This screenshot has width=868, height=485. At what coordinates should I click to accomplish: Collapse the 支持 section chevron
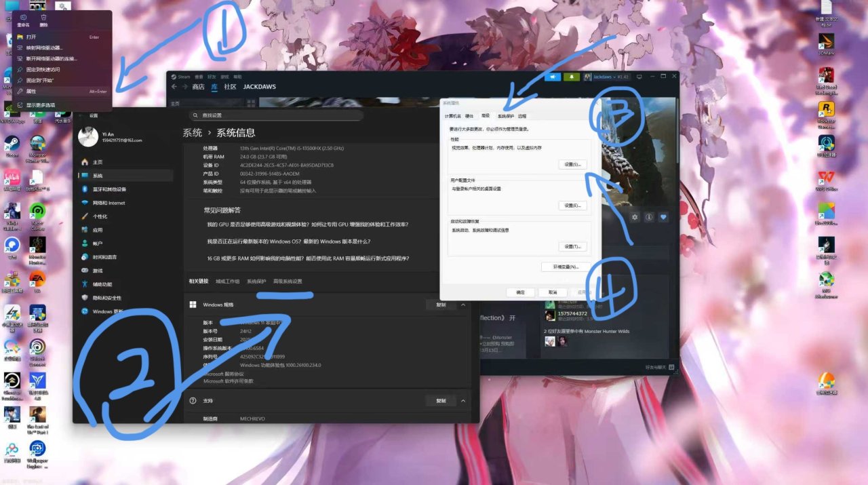[463, 401]
